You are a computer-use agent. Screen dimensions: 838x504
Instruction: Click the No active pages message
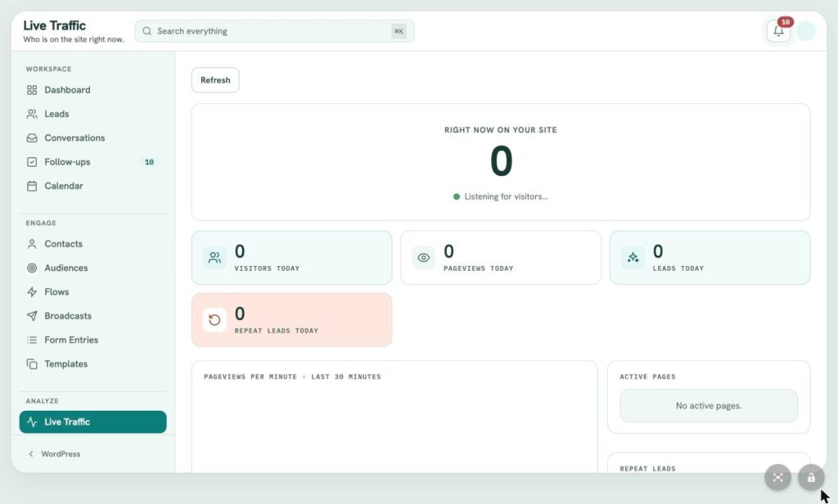[709, 406]
